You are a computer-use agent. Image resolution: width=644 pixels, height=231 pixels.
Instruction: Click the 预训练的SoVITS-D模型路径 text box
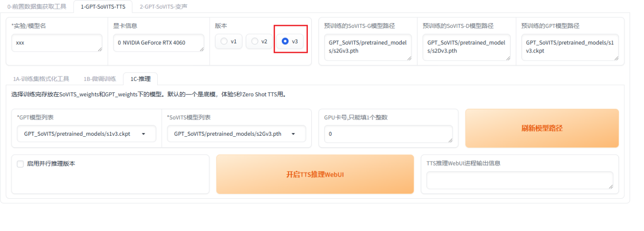(x=466, y=47)
